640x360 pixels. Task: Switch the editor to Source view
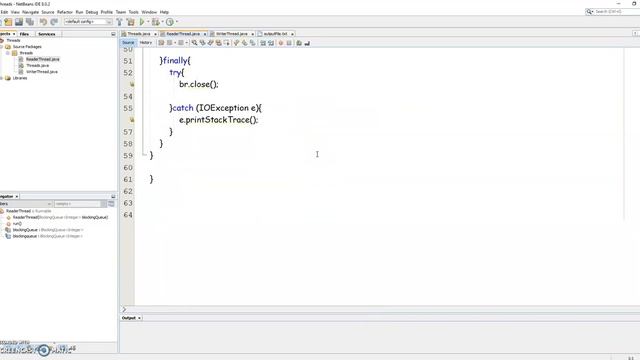click(x=128, y=42)
